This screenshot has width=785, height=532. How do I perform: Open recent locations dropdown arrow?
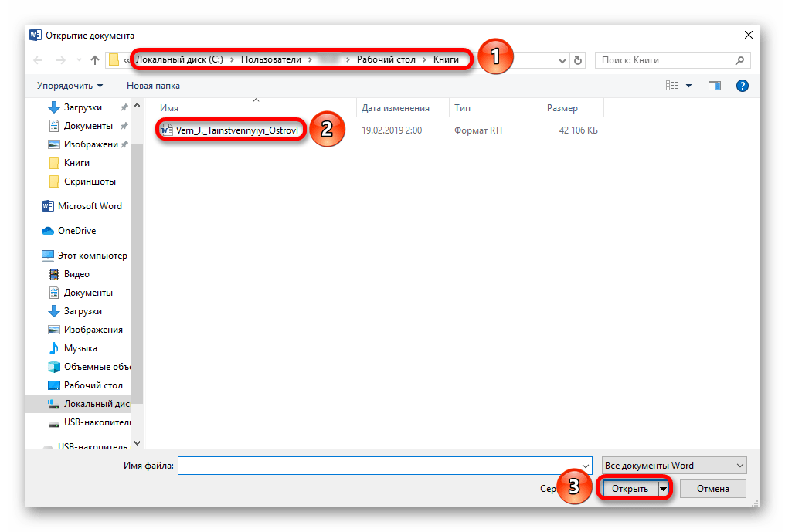point(79,60)
